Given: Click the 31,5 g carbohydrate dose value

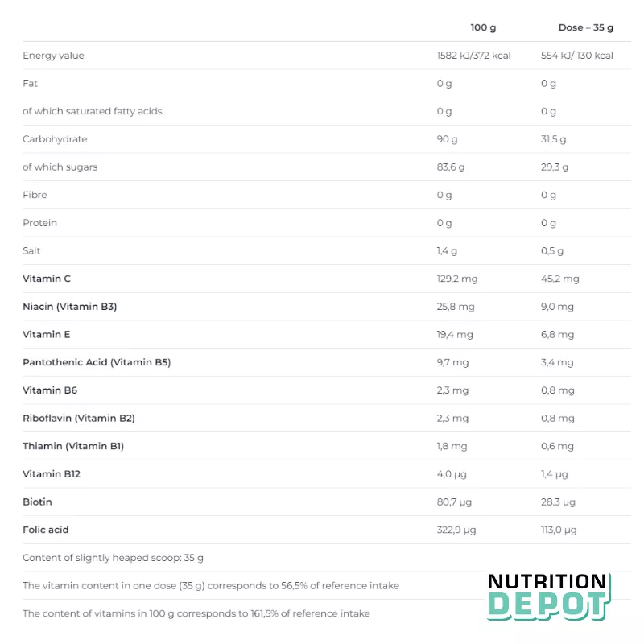Looking at the screenshot, I should (x=553, y=139).
